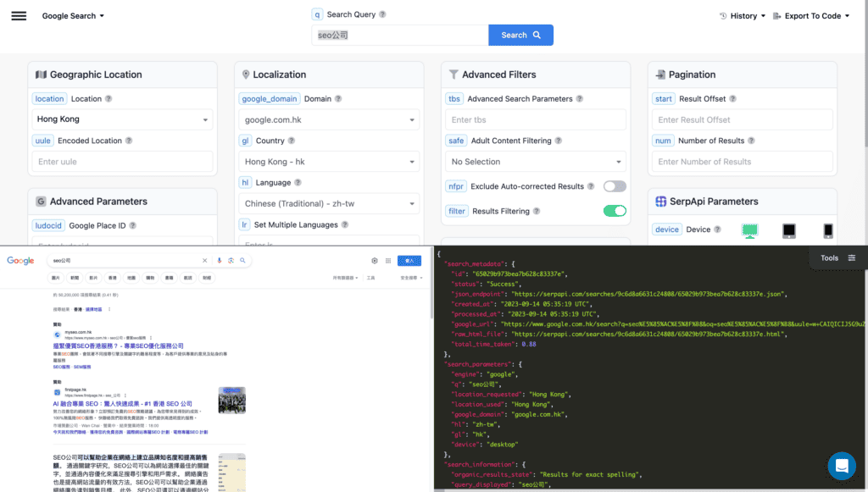Open the Export To Code dropdown
Image resolution: width=868 pixels, height=492 pixels.
tap(811, 16)
